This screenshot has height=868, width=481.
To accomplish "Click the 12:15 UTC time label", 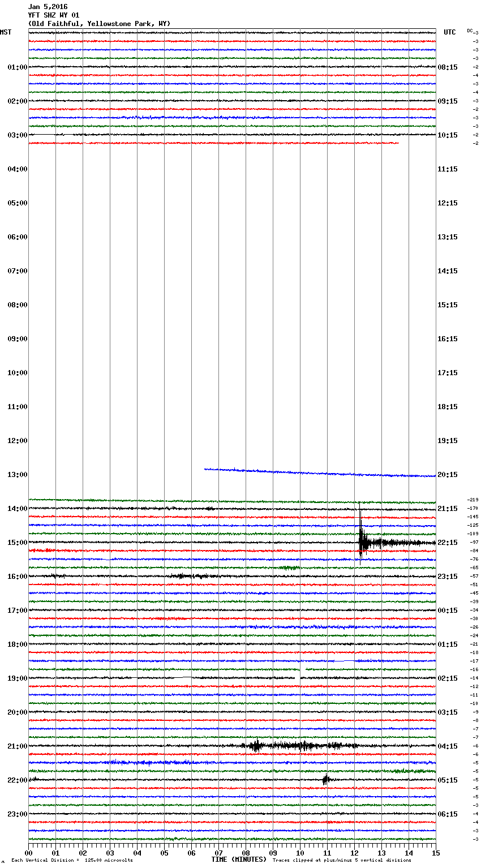I will click(448, 203).
